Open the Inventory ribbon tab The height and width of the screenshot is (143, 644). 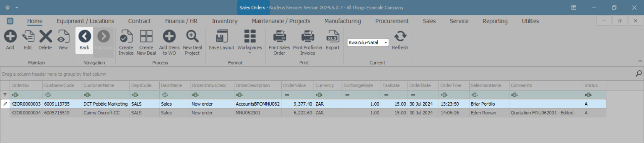click(x=225, y=21)
